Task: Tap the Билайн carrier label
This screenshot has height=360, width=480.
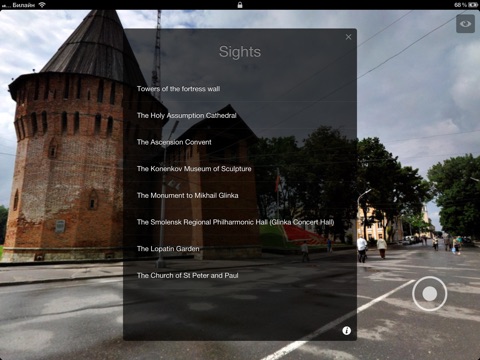Action: tap(23, 5)
